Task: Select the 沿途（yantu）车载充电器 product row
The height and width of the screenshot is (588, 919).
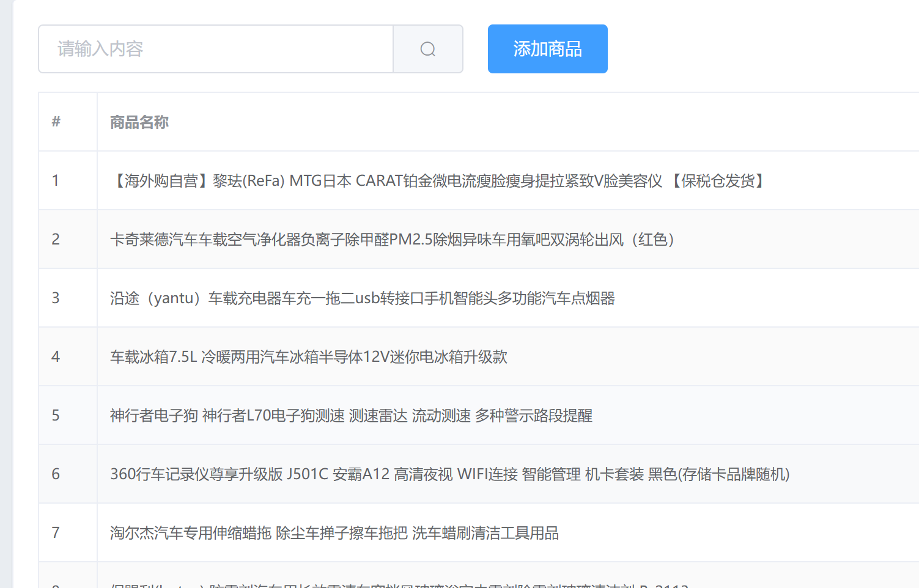Action: (479, 298)
